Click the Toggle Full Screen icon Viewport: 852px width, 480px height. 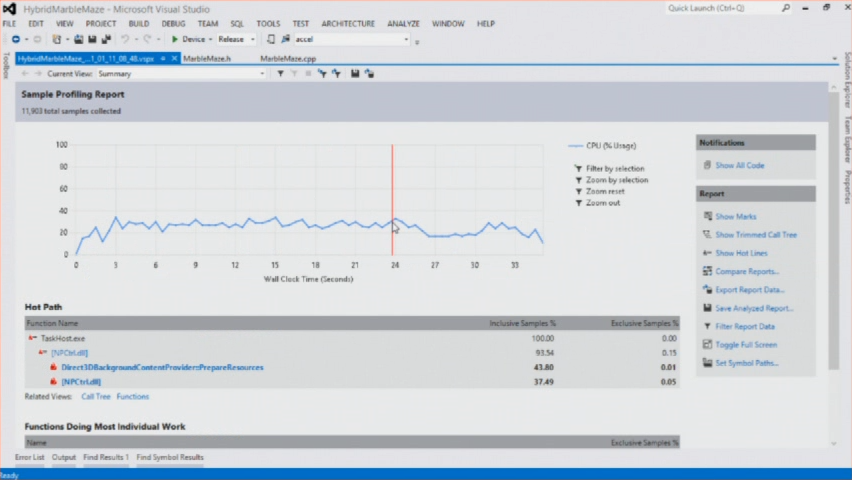pos(707,344)
